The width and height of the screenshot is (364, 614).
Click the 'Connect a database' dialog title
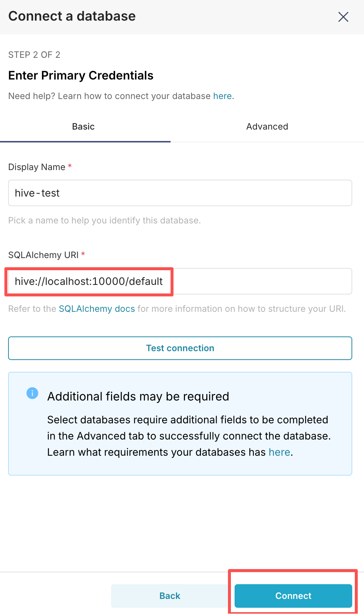[72, 16]
